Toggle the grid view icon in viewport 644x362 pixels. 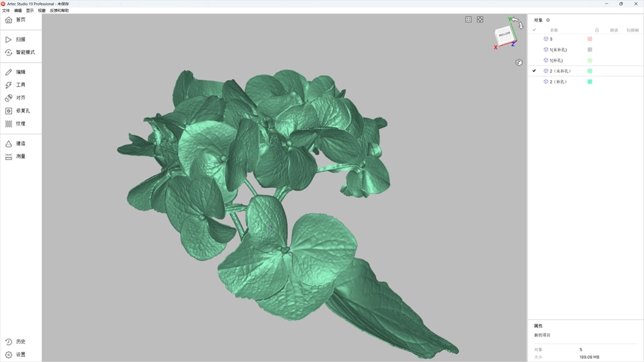(468, 19)
